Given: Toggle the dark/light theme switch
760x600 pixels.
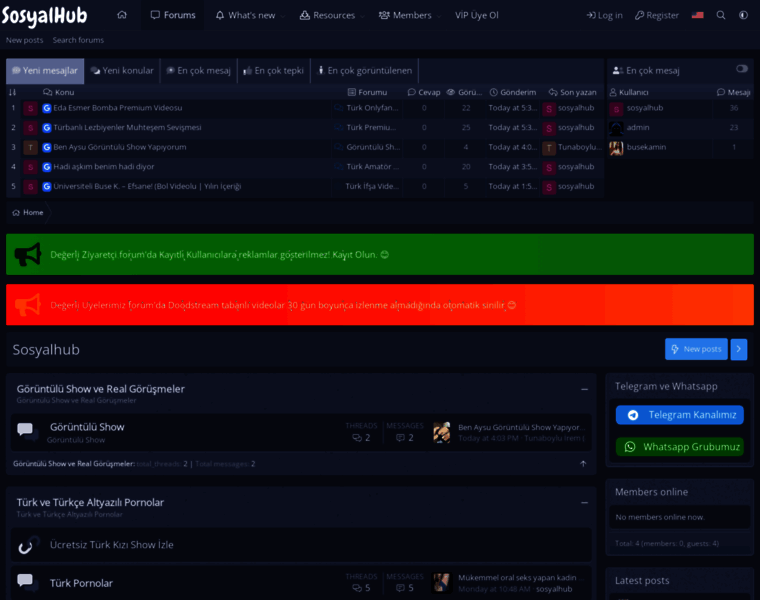Looking at the screenshot, I should (x=743, y=15).
